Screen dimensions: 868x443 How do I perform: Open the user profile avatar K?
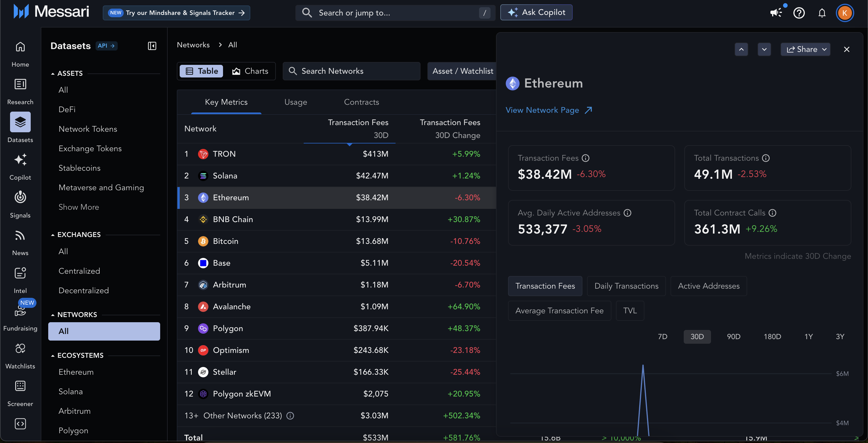pos(845,13)
